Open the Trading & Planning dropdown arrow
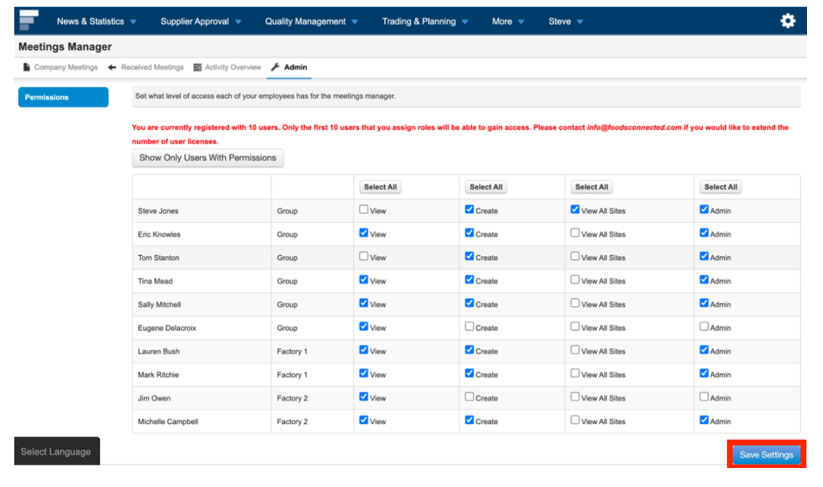Image resolution: width=823 pixels, height=487 pixels. pyautogui.click(x=465, y=22)
